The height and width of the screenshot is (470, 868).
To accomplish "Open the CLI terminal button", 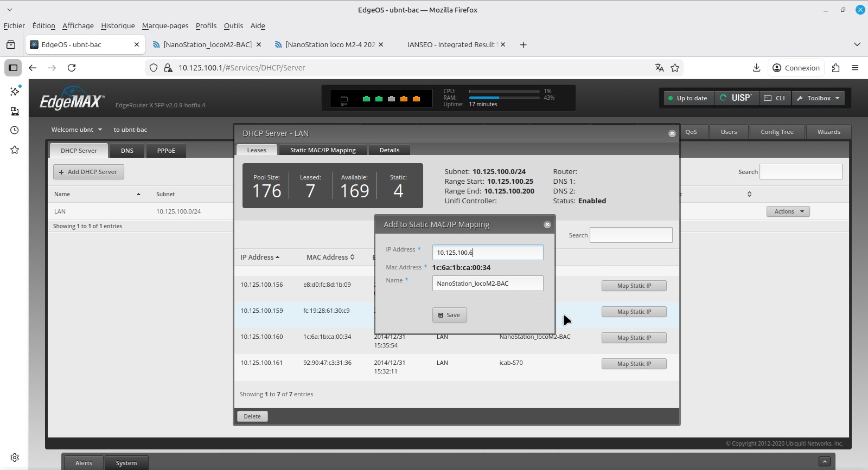I will coord(775,98).
